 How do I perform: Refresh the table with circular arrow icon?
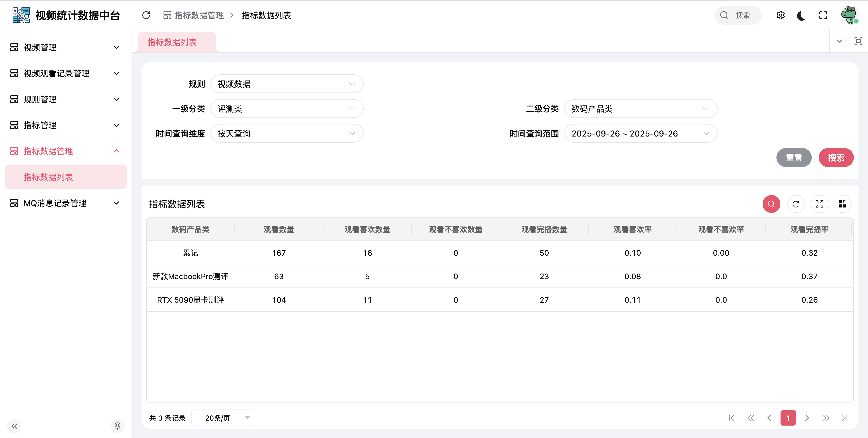tap(796, 204)
